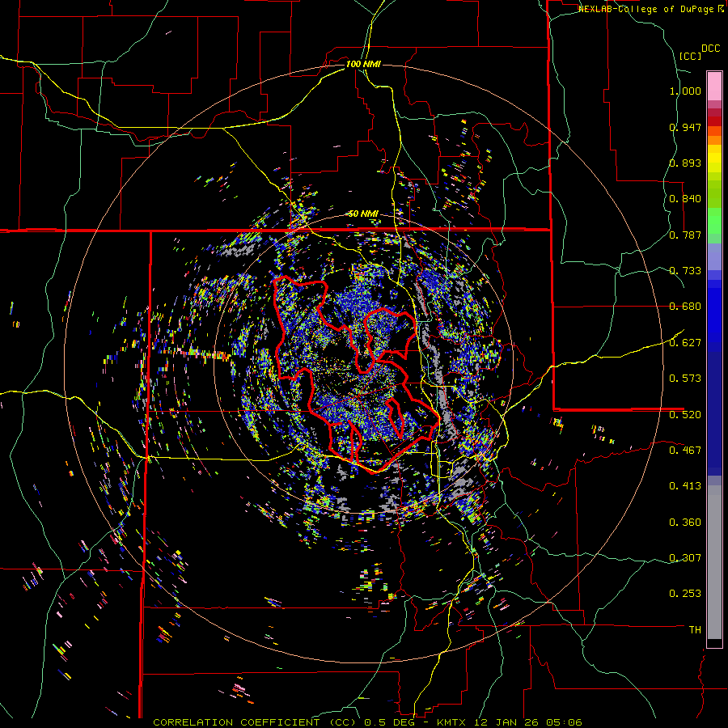The width and height of the screenshot is (728, 728).
Task: Select the 0.733 legend value
Action: pyautogui.click(x=685, y=271)
